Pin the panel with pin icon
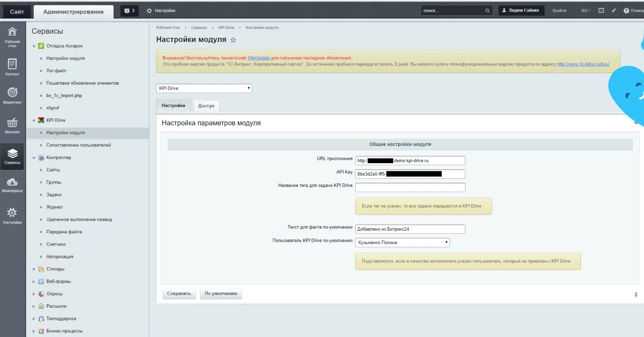 tap(613, 11)
